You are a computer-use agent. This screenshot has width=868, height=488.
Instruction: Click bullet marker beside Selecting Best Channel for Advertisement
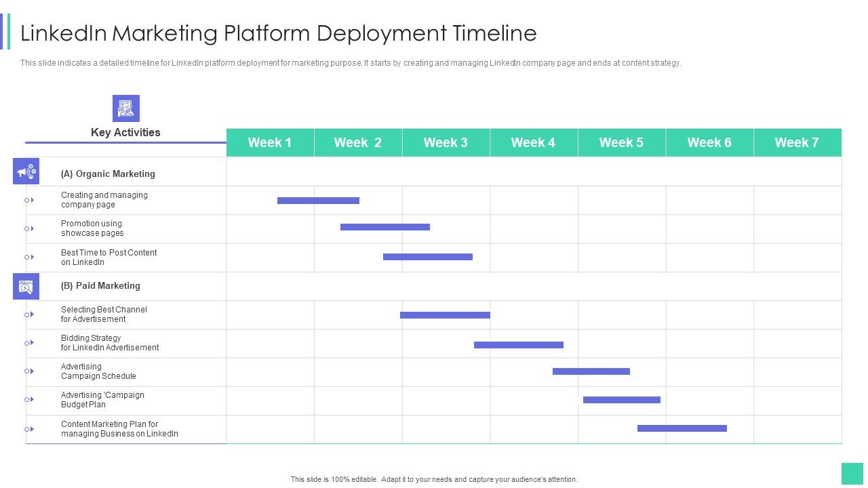click(29, 314)
